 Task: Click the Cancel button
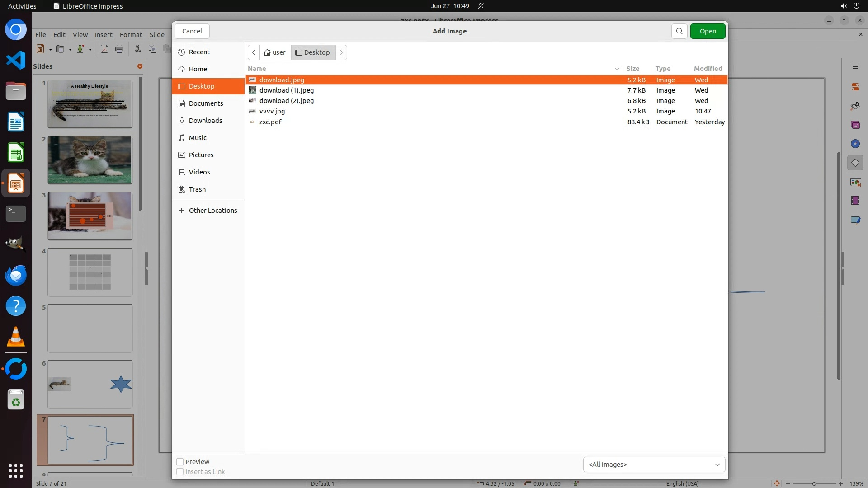pyautogui.click(x=192, y=31)
